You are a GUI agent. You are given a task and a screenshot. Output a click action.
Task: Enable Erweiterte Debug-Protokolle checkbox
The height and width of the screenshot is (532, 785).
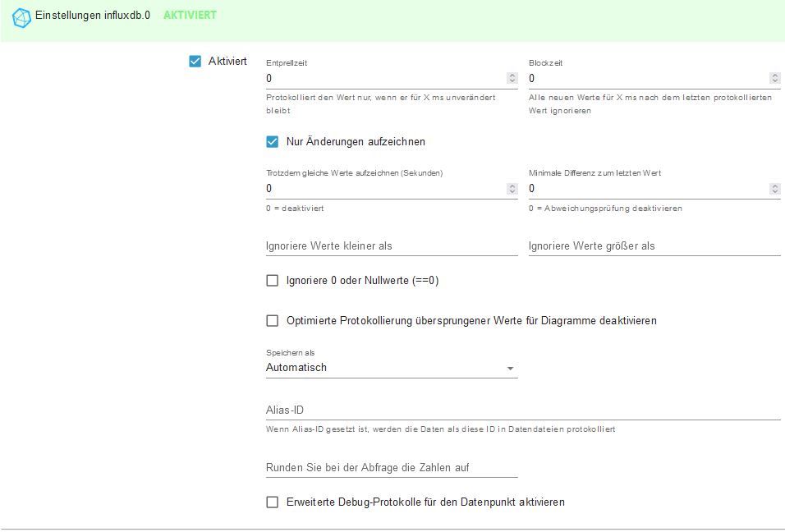coord(273,502)
